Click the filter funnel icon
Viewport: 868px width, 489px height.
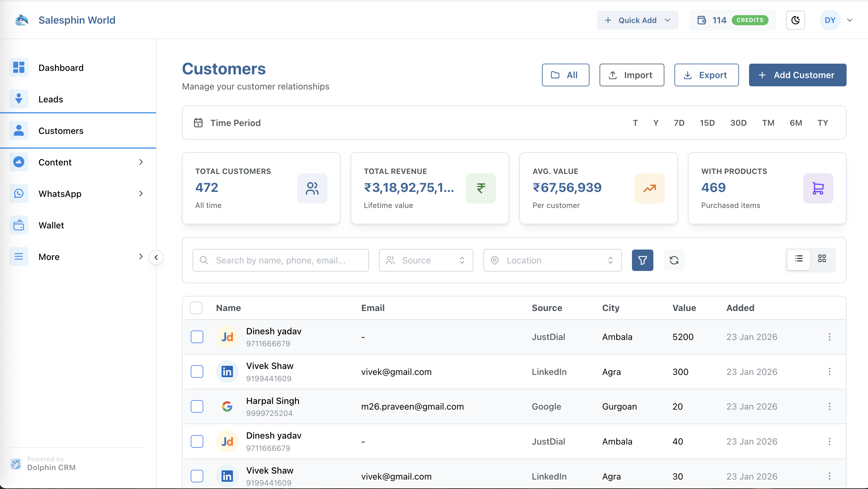click(x=642, y=260)
